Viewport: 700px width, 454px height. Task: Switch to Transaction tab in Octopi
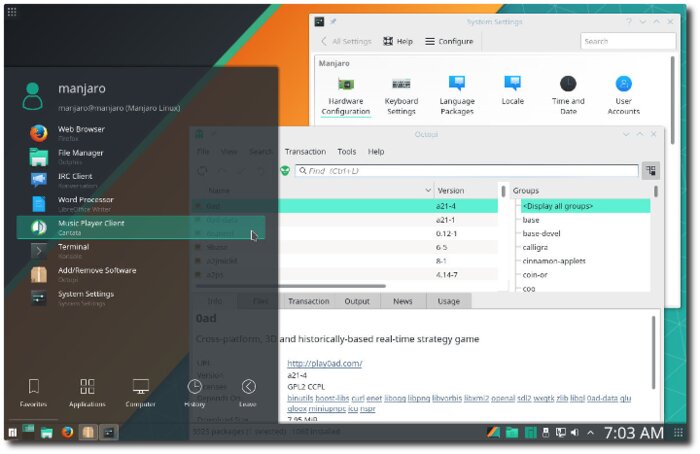point(308,301)
